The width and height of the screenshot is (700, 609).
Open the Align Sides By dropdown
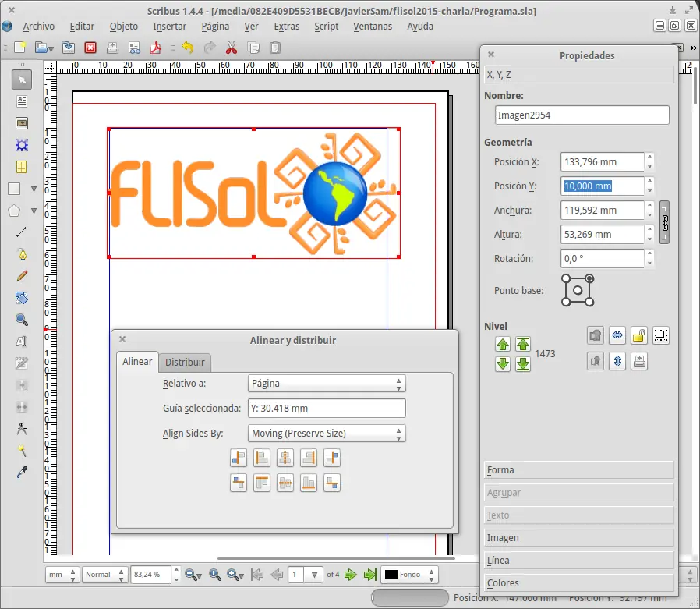(x=327, y=433)
